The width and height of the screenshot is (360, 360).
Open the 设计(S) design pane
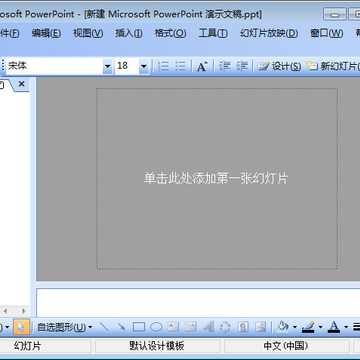pyautogui.click(x=279, y=66)
